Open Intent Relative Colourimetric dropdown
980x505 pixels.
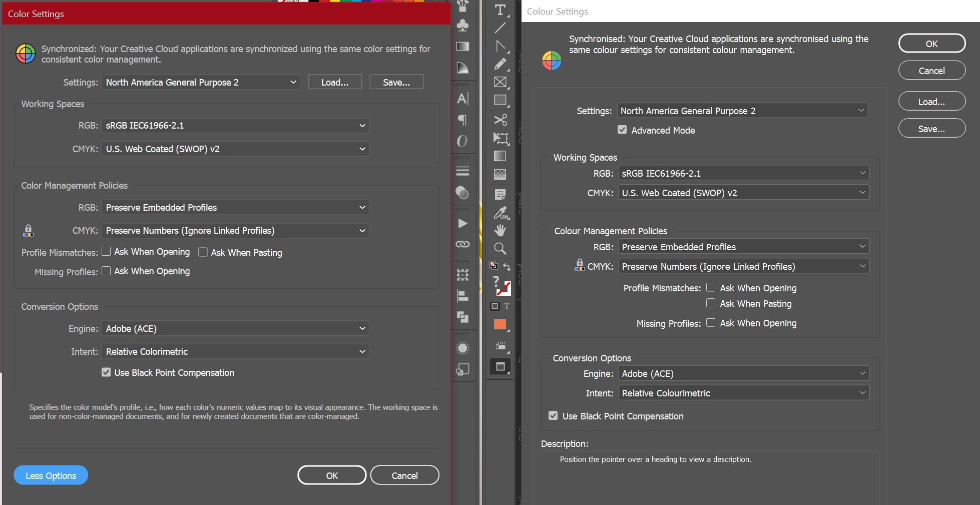[x=744, y=393]
